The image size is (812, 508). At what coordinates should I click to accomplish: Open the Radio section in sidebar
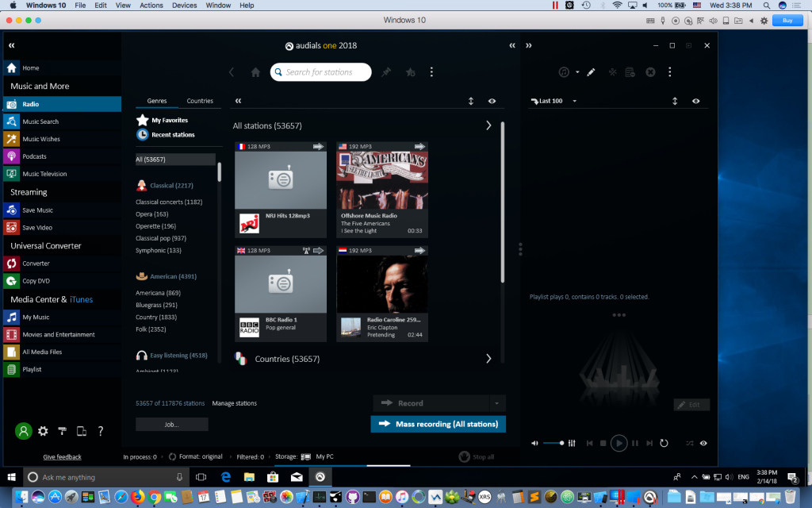pos(62,104)
